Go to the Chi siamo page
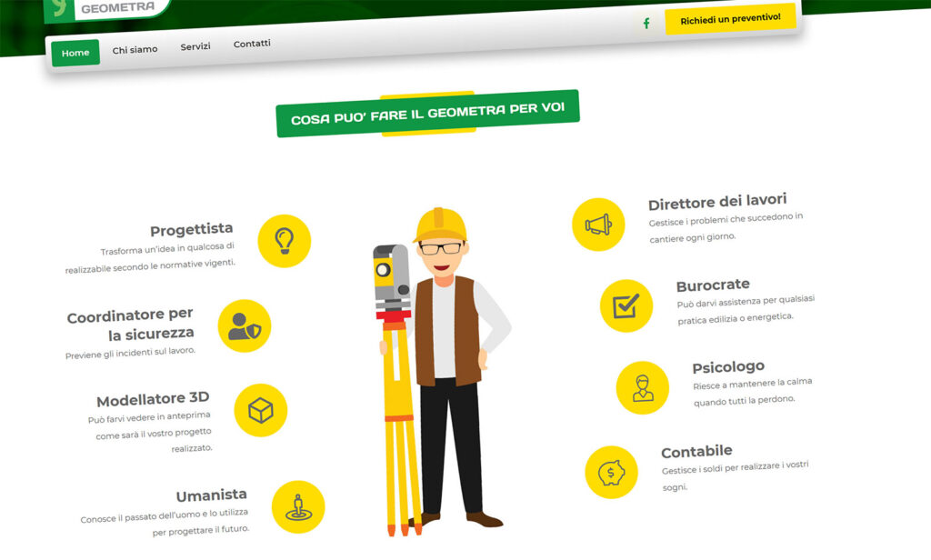The image size is (931, 560). point(135,49)
